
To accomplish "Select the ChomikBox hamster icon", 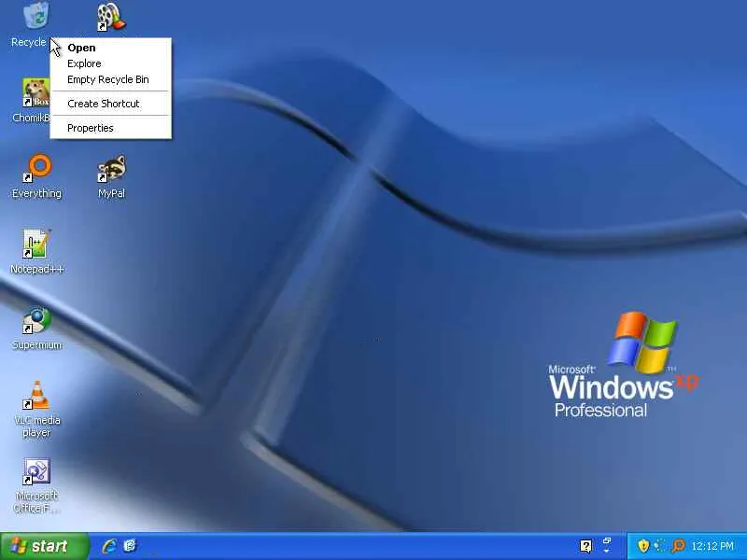I will [35, 92].
